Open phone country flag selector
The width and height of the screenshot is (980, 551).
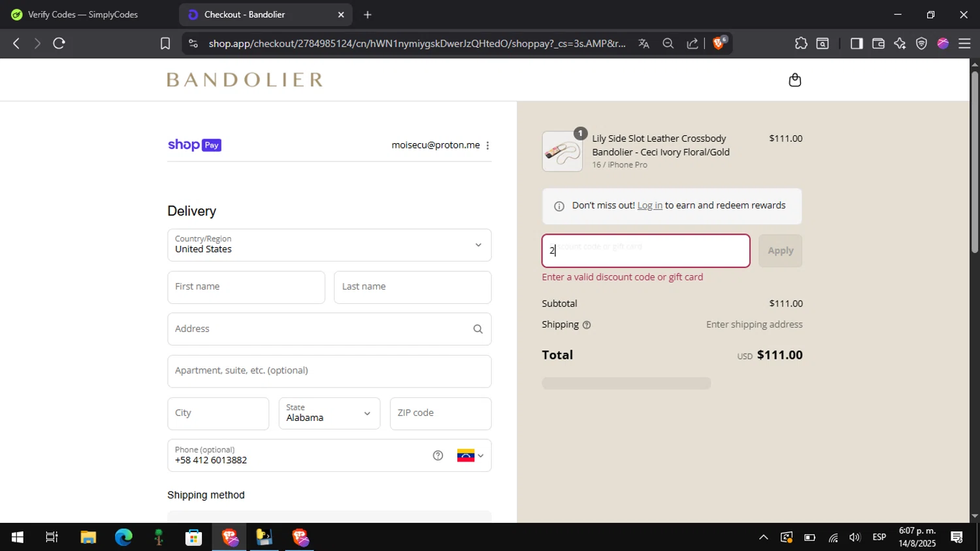[x=470, y=456]
